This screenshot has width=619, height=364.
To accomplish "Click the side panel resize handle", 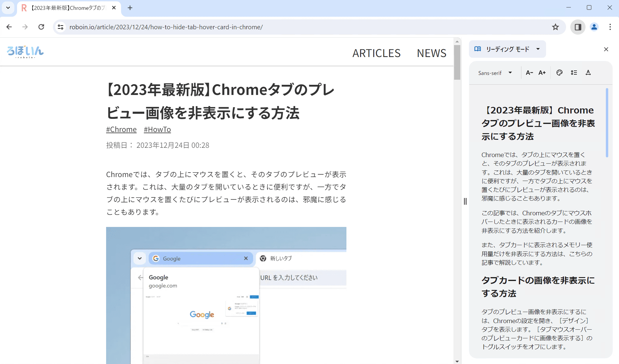I will (x=465, y=202).
